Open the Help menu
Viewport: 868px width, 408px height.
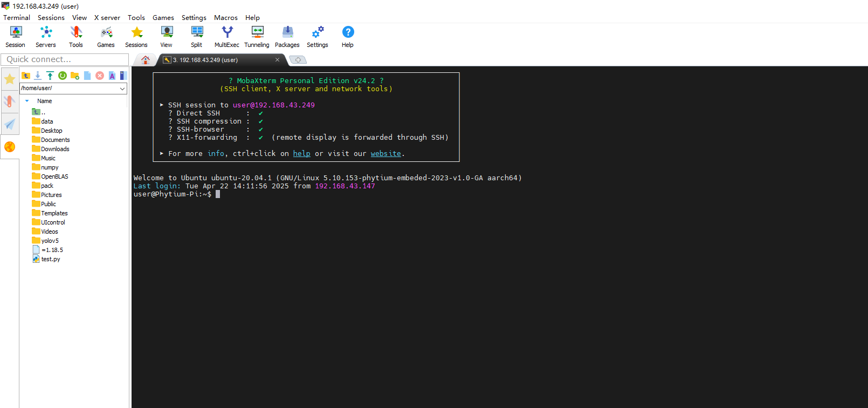[252, 18]
